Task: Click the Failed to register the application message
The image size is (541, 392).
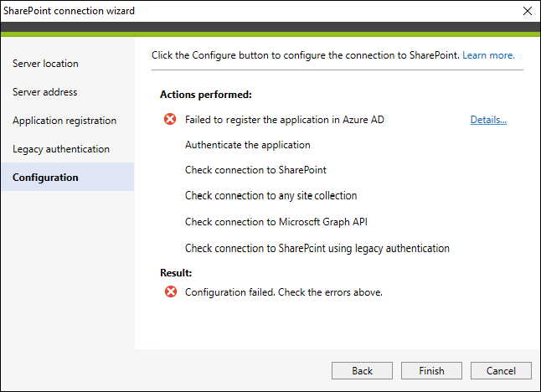Action: coord(285,120)
